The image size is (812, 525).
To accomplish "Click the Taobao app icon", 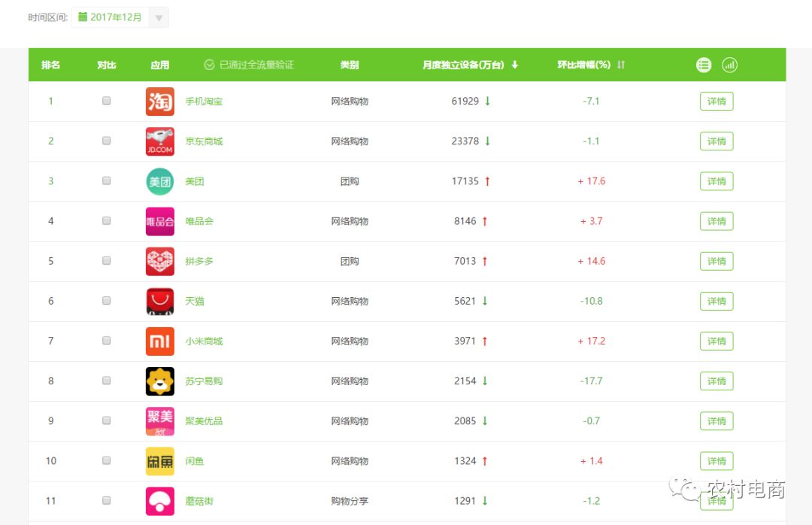I will click(159, 102).
